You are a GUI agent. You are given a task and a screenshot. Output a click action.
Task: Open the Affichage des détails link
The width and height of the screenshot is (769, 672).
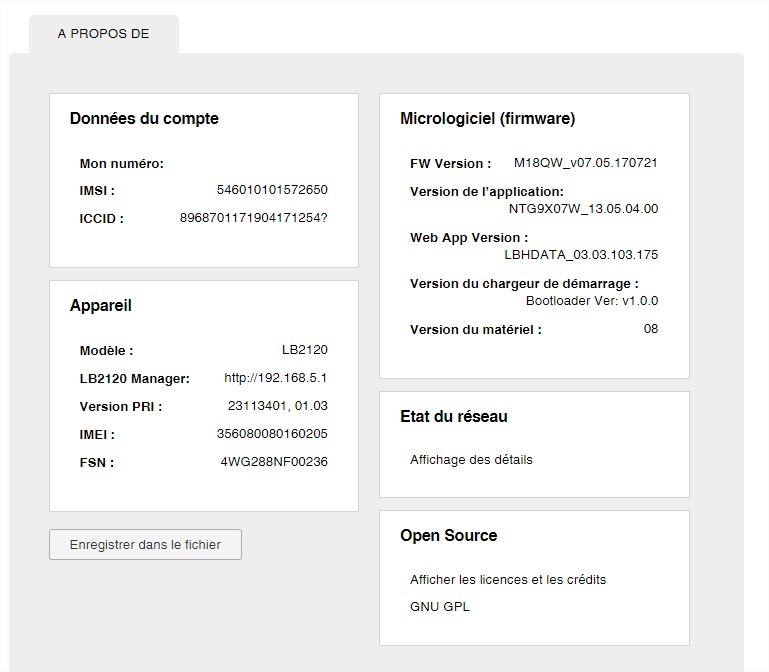pos(471,460)
